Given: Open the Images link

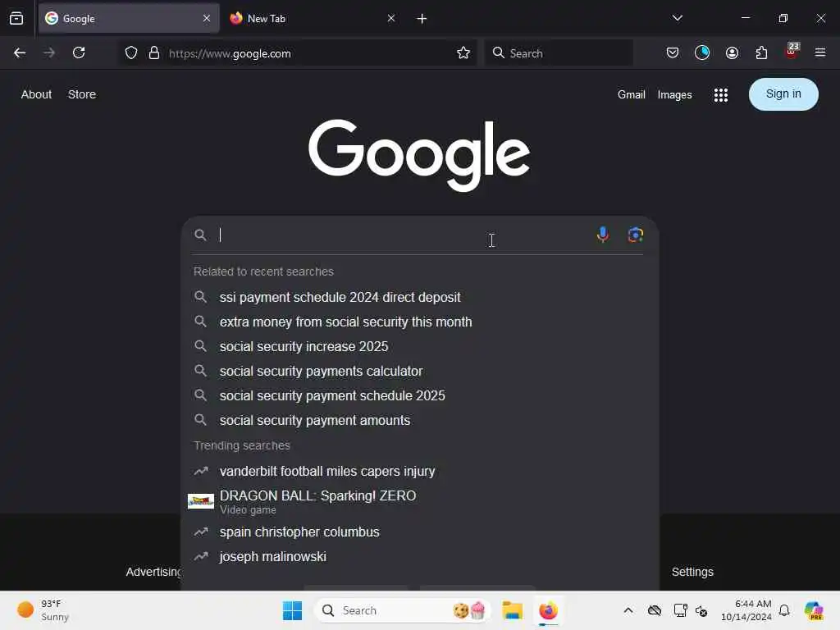Looking at the screenshot, I should click(x=674, y=95).
